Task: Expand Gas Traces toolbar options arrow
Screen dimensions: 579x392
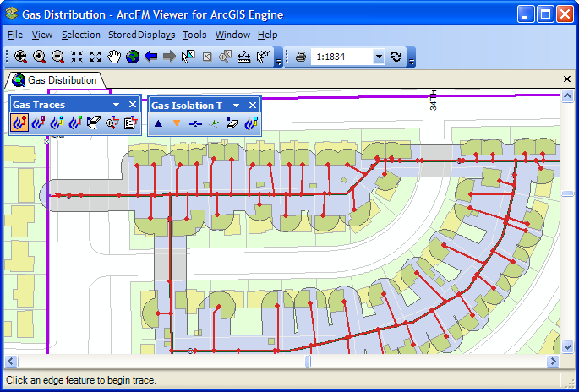Action: coord(117,105)
